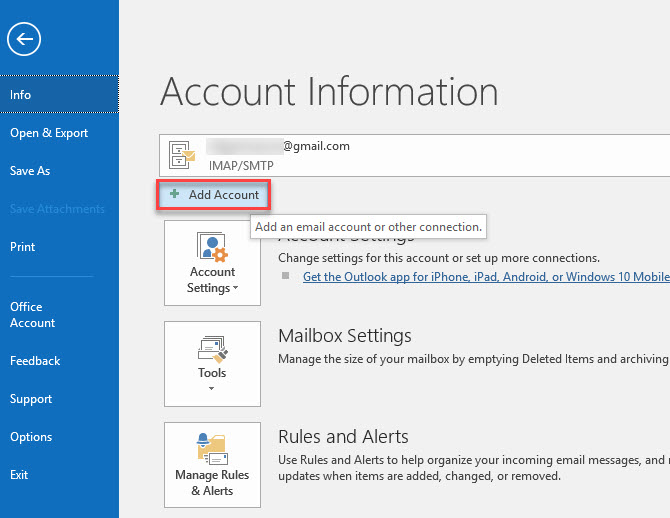Image resolution: width=670 pixels, height=518 pixels.
Task: Click the green plus icon on Add Account
Action: click(x=175, y=195)
